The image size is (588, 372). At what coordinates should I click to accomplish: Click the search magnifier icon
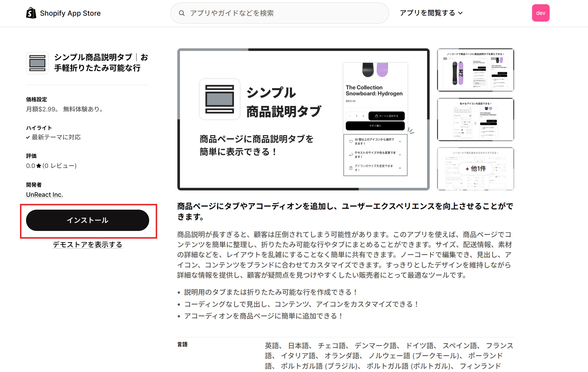click(x=182, y=13)
